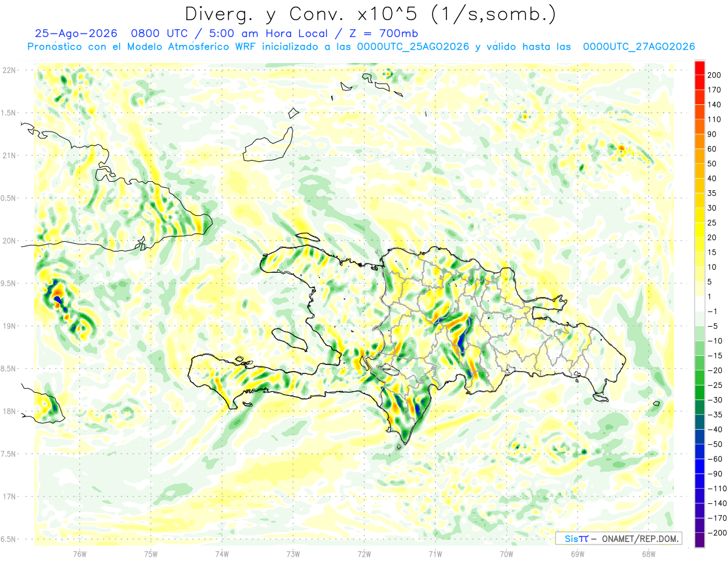Click the 21N latitude label

point(9,155)
